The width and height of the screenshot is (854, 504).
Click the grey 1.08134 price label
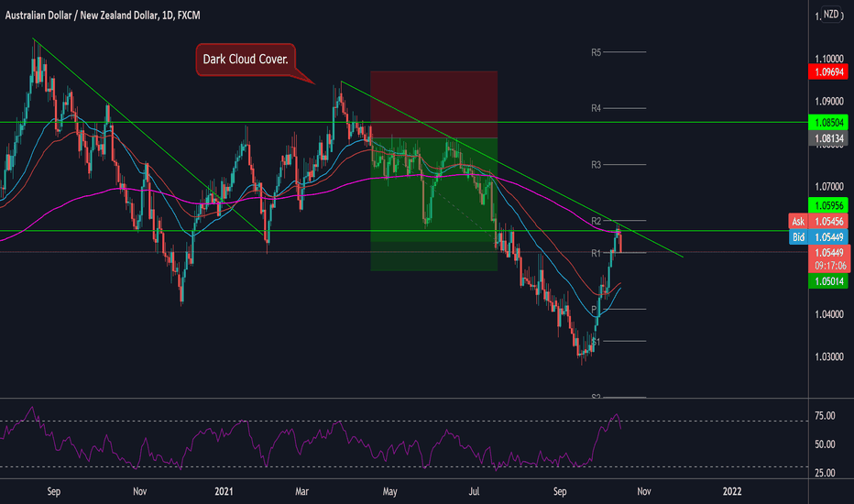pos(828,138)
